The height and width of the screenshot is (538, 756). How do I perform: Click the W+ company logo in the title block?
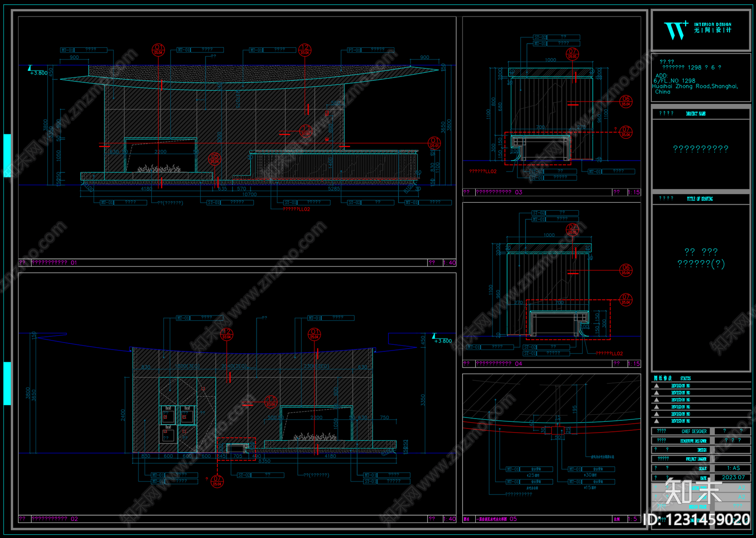click(x=676, y=30)
